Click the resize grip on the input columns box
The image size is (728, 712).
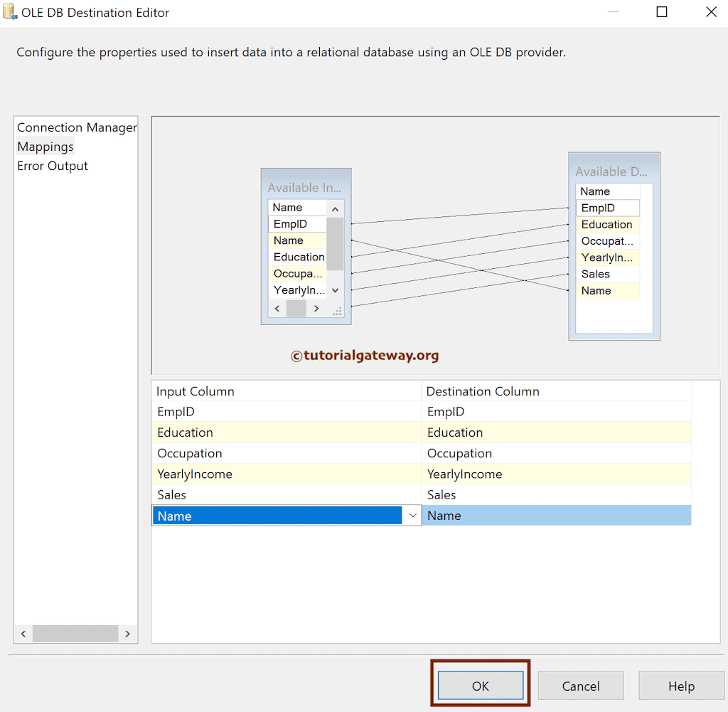(337, 311)
